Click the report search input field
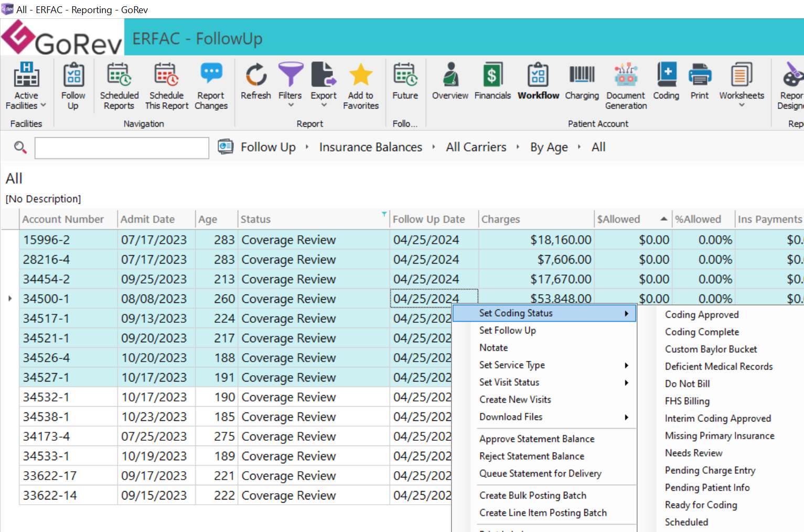This screenshot has height=532, width=804. (122, 148)
